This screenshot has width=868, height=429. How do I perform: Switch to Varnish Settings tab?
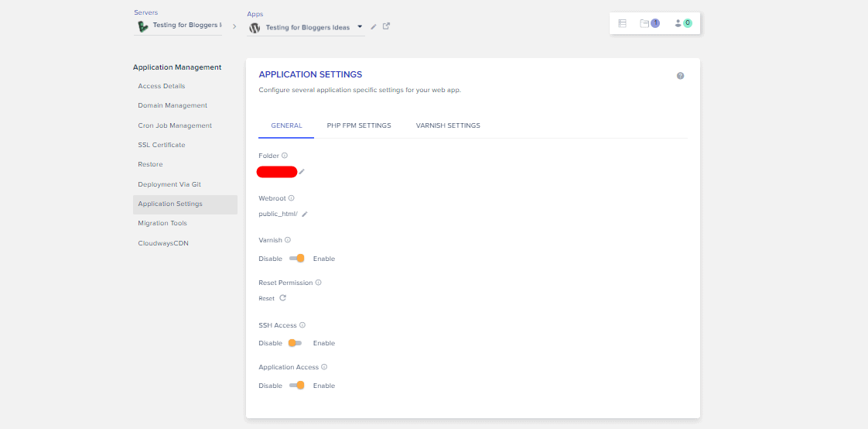coord(448,125)
